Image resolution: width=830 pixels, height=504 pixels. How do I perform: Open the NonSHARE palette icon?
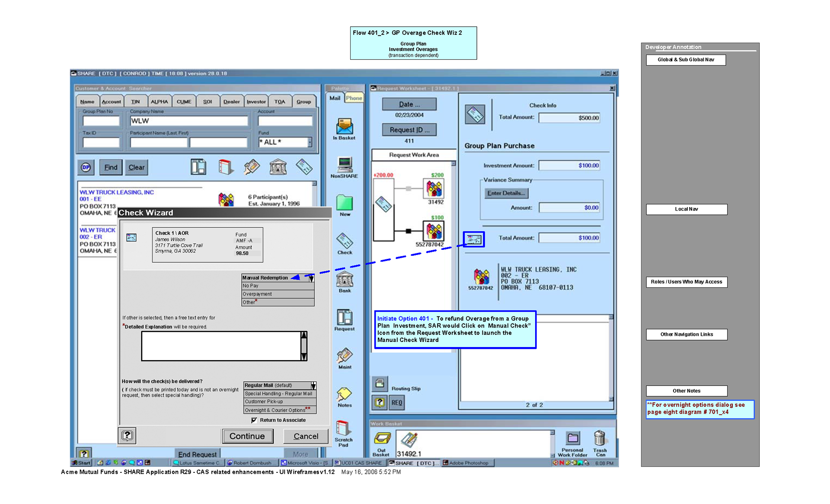click(344, 165)
